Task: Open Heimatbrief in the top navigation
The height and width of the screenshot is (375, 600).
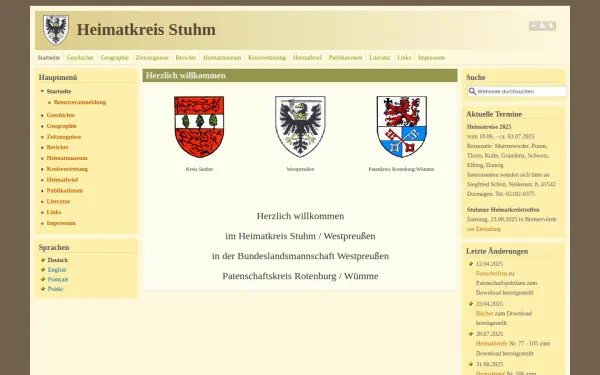Action: click(307, 58)
